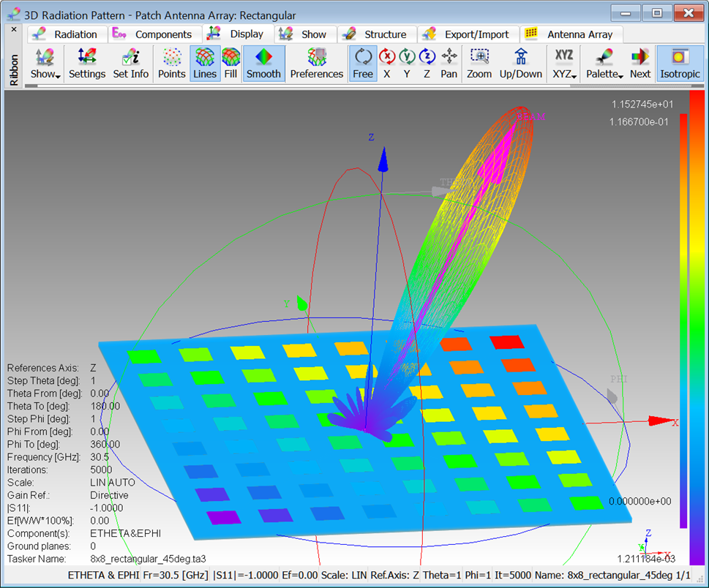Minimize the 3D Radiation Pattern window
This screenshot has width=709, height=588.
pos(626,13)
